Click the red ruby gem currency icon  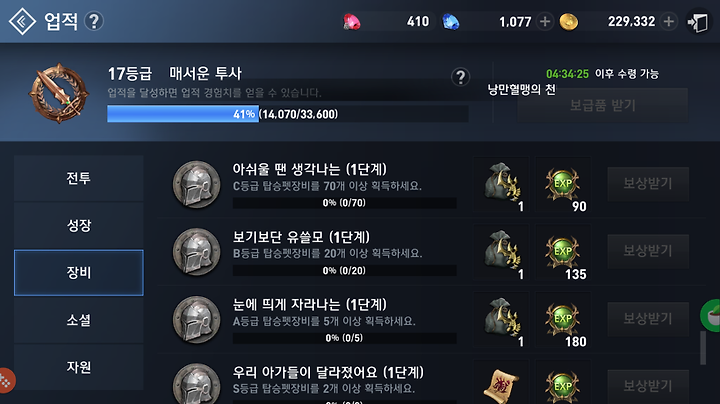coord(352,22)
